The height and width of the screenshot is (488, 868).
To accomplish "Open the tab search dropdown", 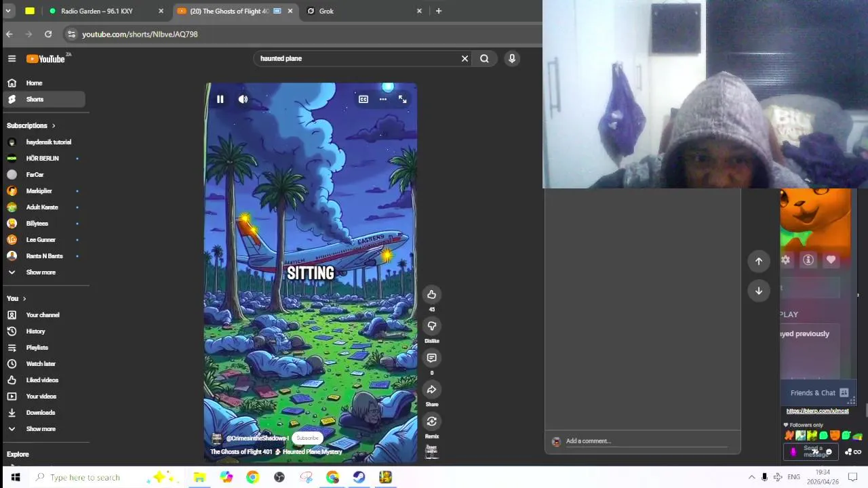I will (x=8, y=11).
